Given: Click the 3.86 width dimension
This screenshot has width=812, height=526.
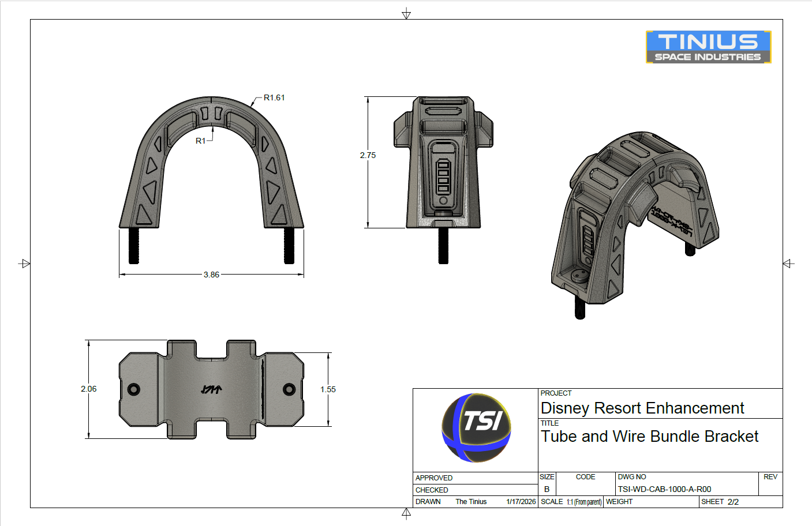Looking at the screenshot, I should pos(211,275).
